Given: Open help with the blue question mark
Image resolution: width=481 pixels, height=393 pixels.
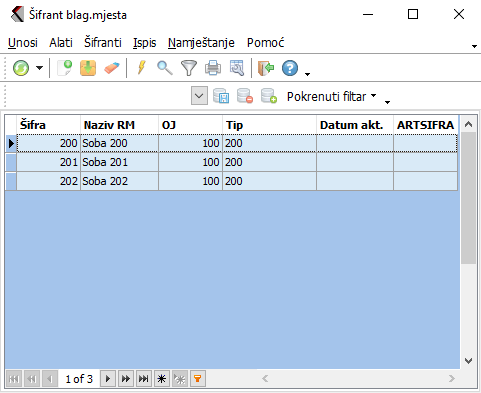Looking at the screenshot, I should [x=290, y=68].
